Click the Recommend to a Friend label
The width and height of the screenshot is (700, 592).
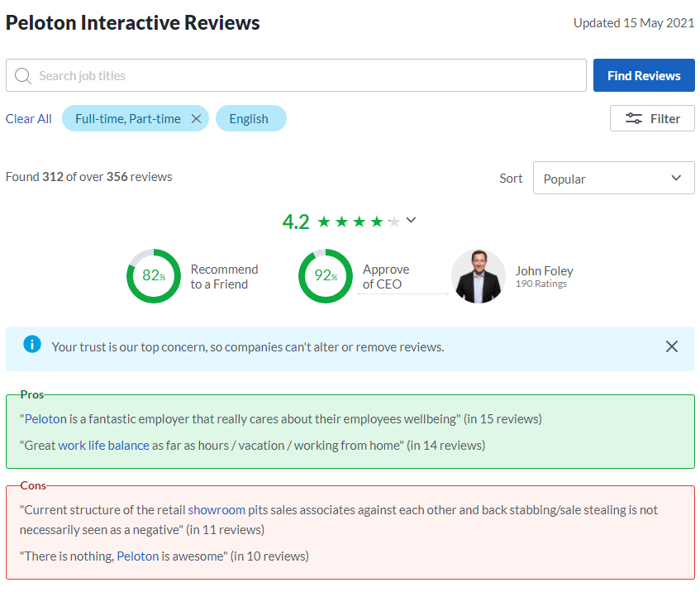pos(224,276)
